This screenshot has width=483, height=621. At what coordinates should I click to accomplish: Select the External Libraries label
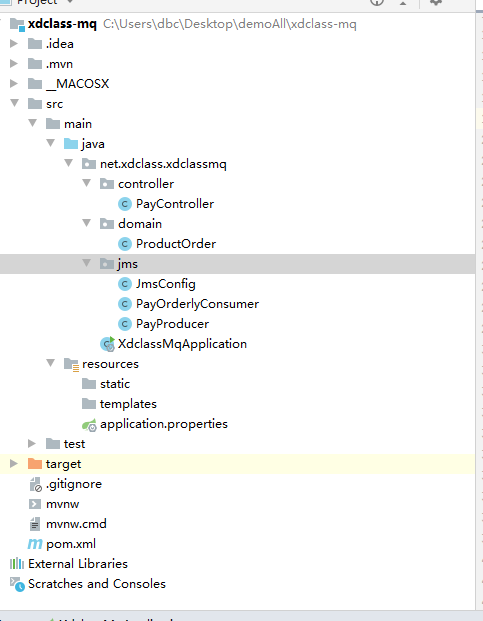[78, 564]
